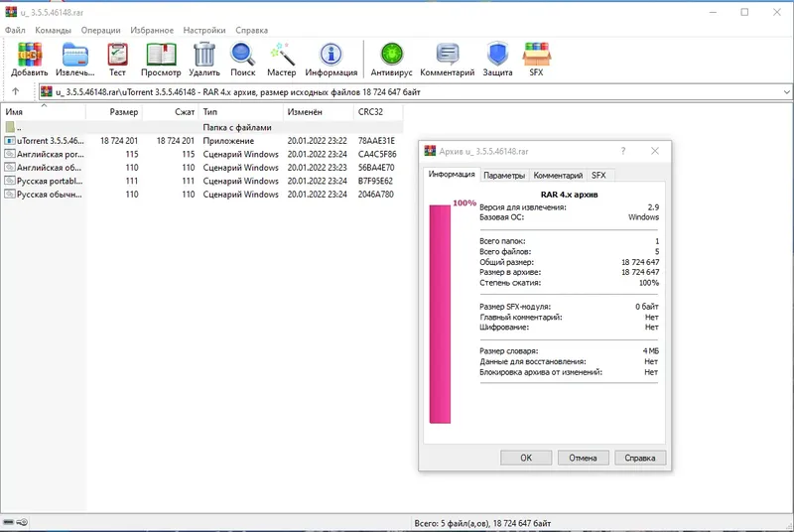This screenshot has height=532, width=794.
Task: Open the Поиск (Find) magnifier icon
Action: coord(242,55)
